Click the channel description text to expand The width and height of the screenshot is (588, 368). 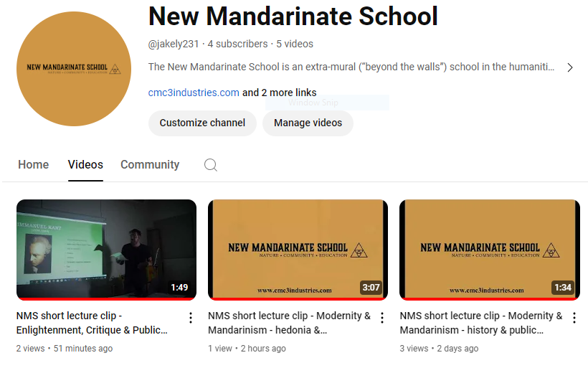tap(351, 67)
